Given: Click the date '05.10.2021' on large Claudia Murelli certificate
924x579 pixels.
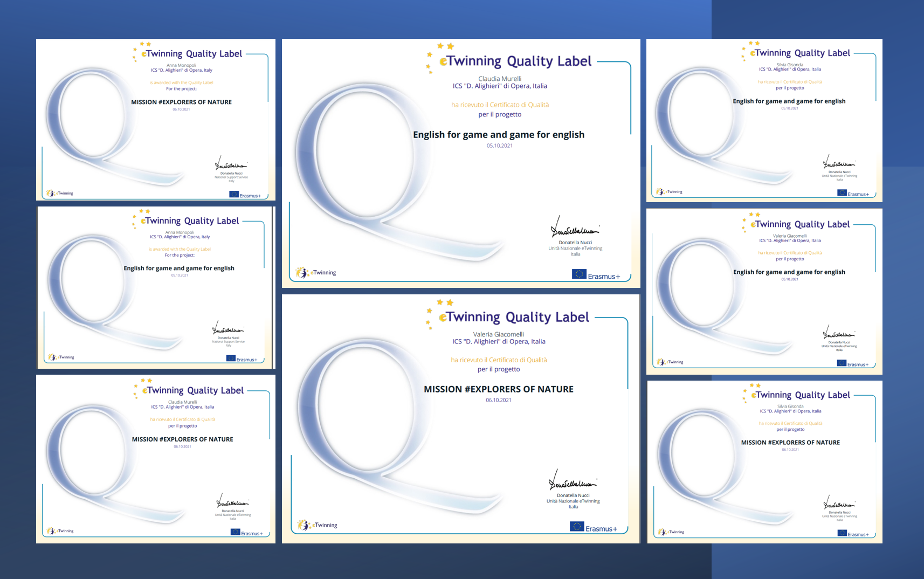Looking at the screenshot, I should click(x=500, y=146).
